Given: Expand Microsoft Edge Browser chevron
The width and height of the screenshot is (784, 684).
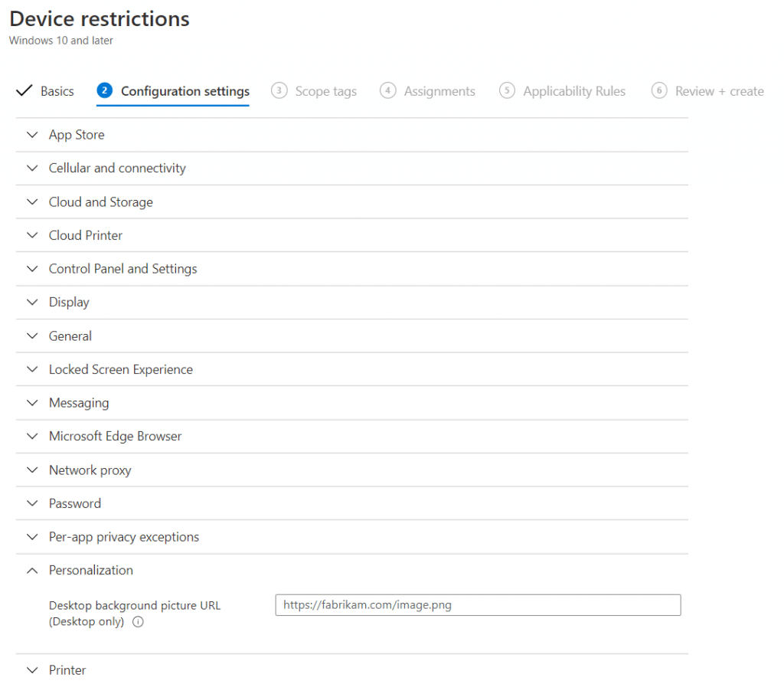Looking at the screenshot, I should coord(32,437).
